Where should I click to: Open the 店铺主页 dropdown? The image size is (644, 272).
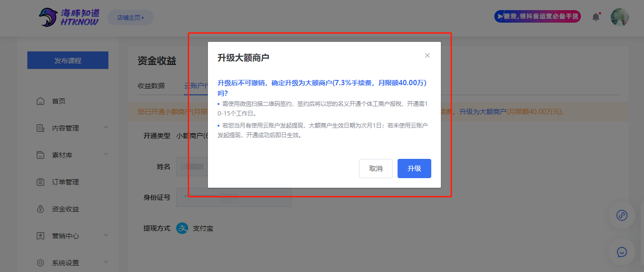[x=130, y=18]
